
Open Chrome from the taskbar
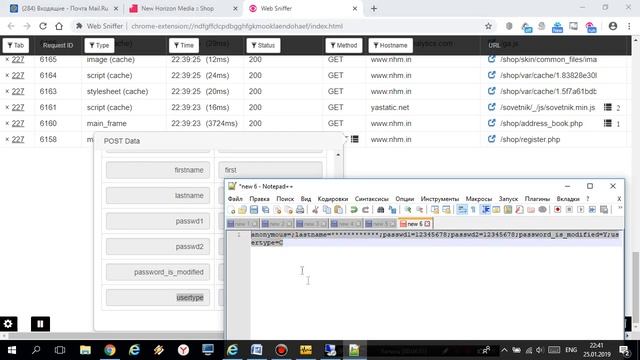pyautogui.click(x=110, y=350)
